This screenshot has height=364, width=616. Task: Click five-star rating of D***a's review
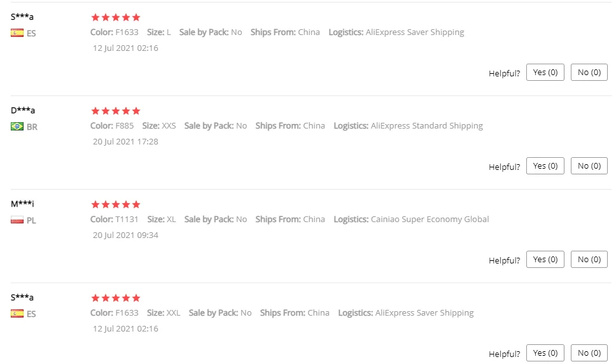tap(116, 111)
